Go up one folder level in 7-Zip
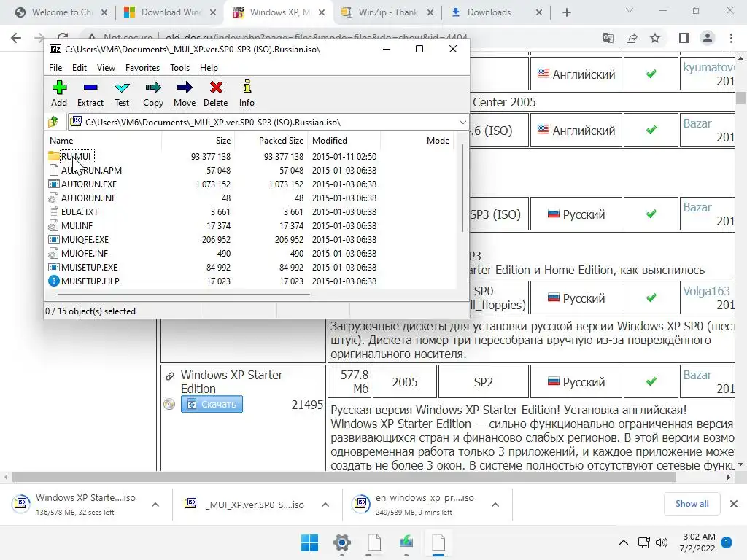 [x=53, y=122]
